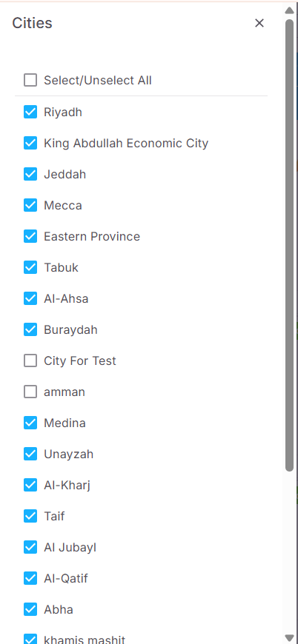The image size is (298, 644).
Task: Uncheck King Abdullah Economic City
Action: point(30,143)
